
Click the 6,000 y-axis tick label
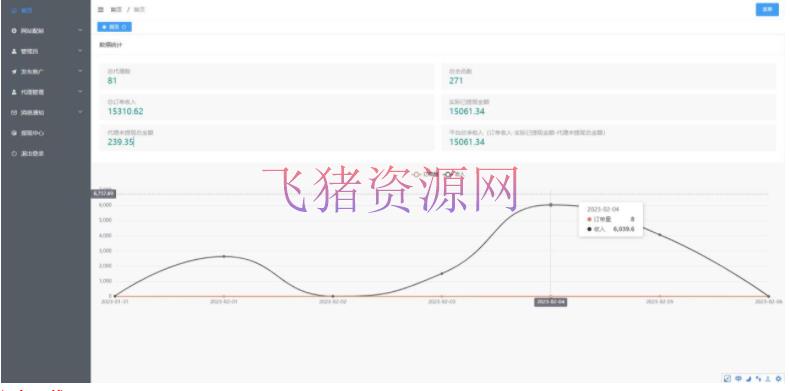coord(105,205)
